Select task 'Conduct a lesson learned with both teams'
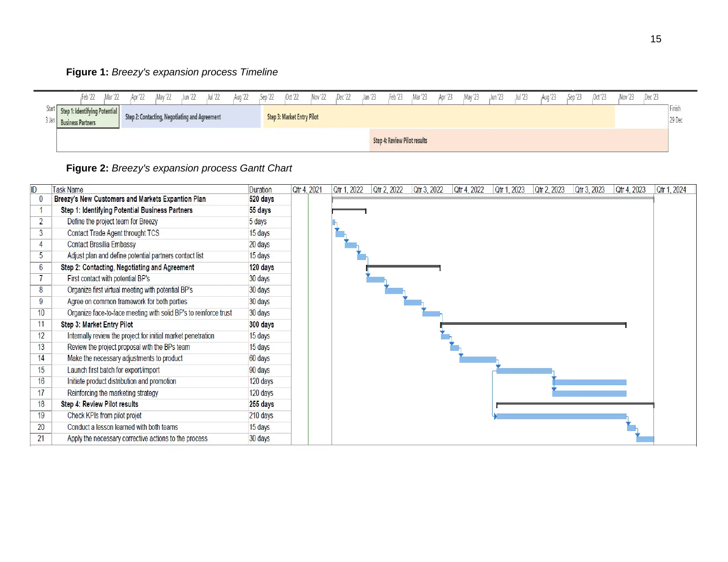This screenshot has width=728, height=562. click(x=123, y=427)
